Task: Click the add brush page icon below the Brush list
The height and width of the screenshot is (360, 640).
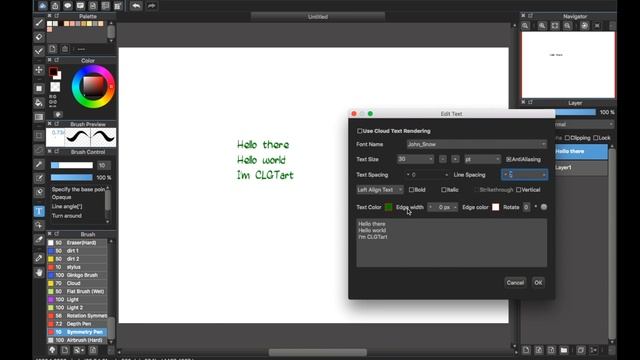Action: [65, 350]
